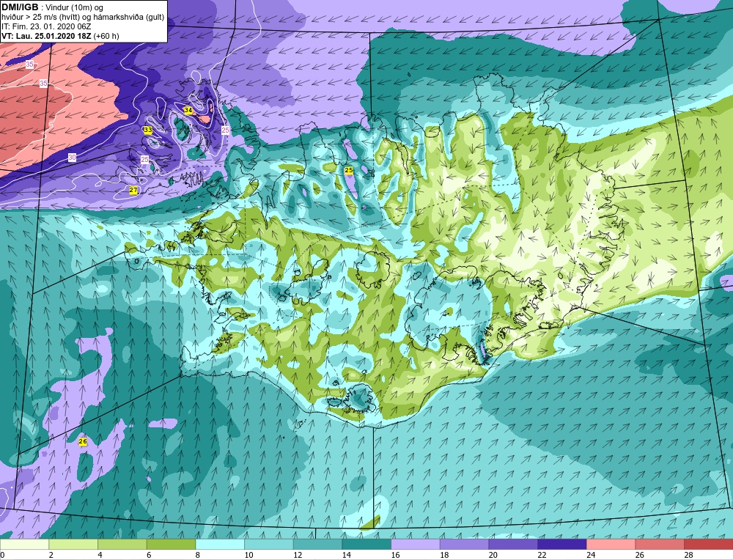The width and height of the screenshot is (733, 560).
Task: Click the DMI/IGB title in legend box
Action: click(x=20, y=7)
